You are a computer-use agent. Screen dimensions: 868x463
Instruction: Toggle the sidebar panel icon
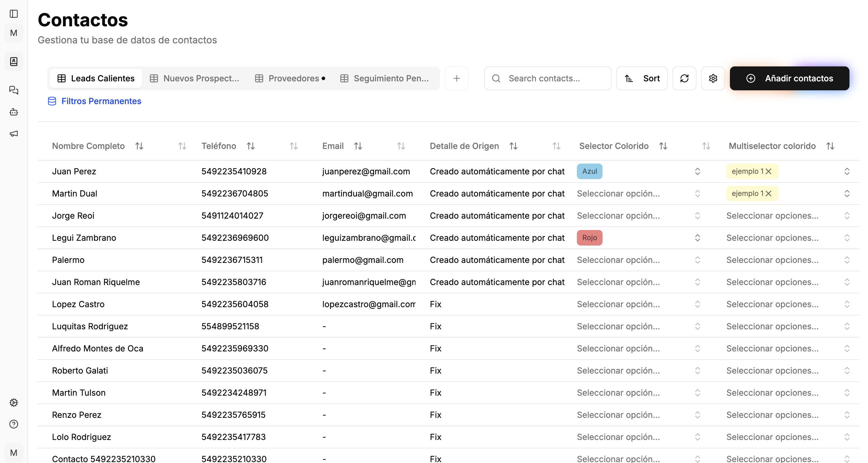pyautogui.click(x=14, y=14)
